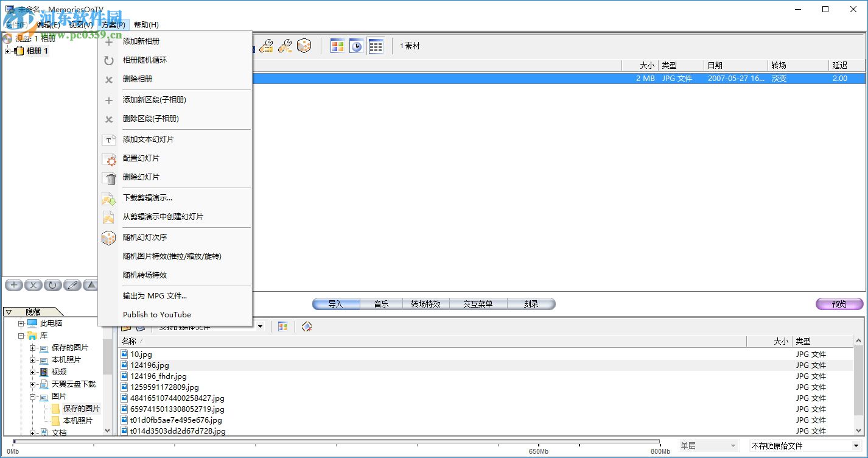Switch to the 转场特效 tab
Screen dimensions: 868x458
pyautogui.click(x=426, y=304)
